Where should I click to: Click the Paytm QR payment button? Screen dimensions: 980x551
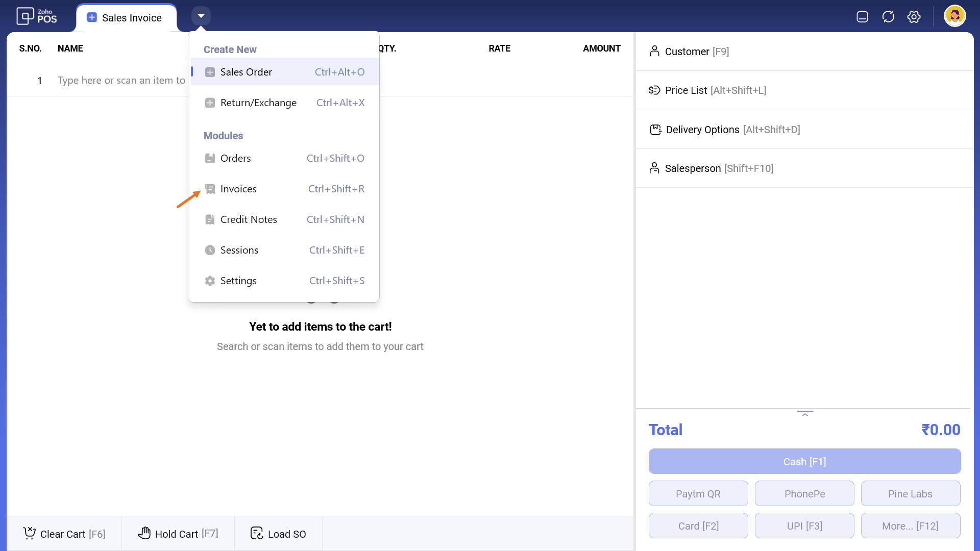tap(698, 493)
